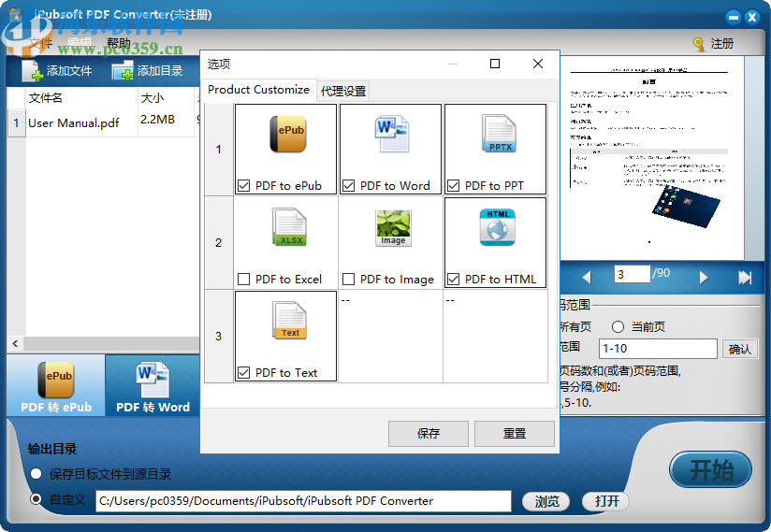Click the 浏览 browse button
771x532 pixels.
(x=546, y=501)
